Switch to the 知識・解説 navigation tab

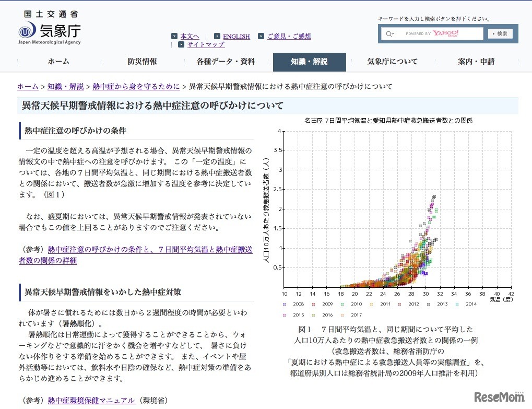coord(309,62)
